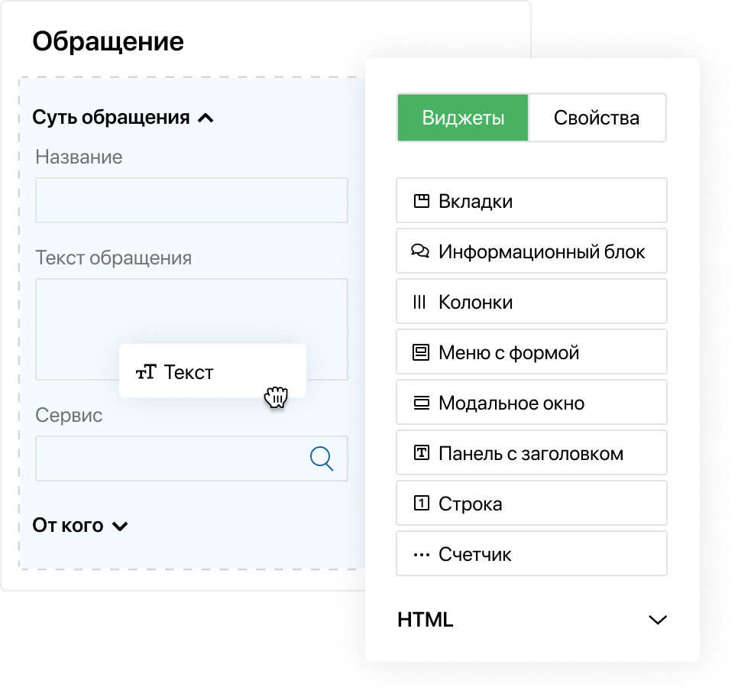Click the Обращение form title
The height and width of the screenshot is (700, 738).
pyautogui.click(x=108, y=41)
